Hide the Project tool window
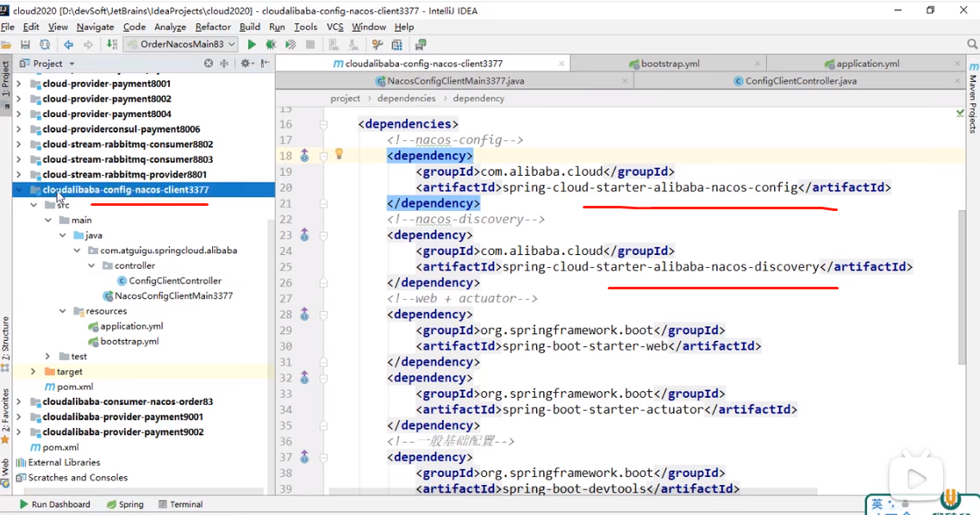Screen dimensions: 980x515 tap(265, 63)
